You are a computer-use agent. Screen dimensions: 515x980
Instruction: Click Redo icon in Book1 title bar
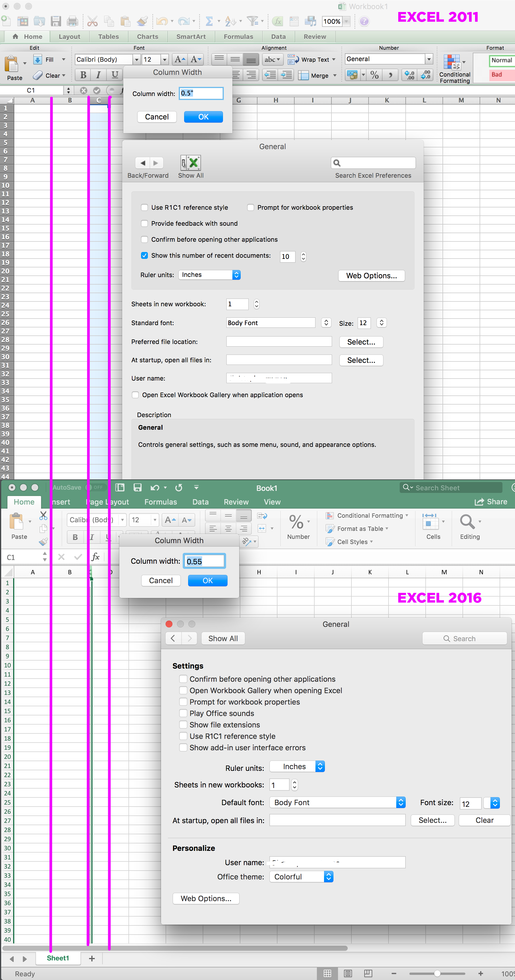pos(179,488)
